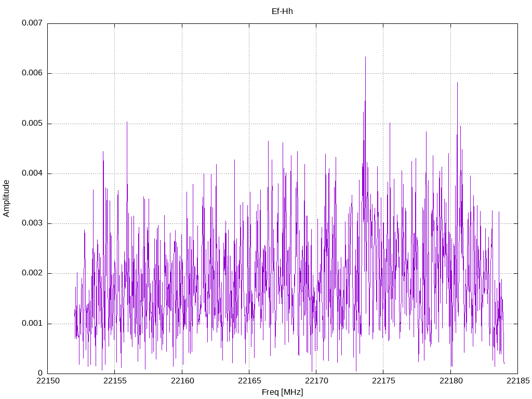Screen dimensions: 532x399
Task: Click the plot title Ef-Hh
Action: 282,11
